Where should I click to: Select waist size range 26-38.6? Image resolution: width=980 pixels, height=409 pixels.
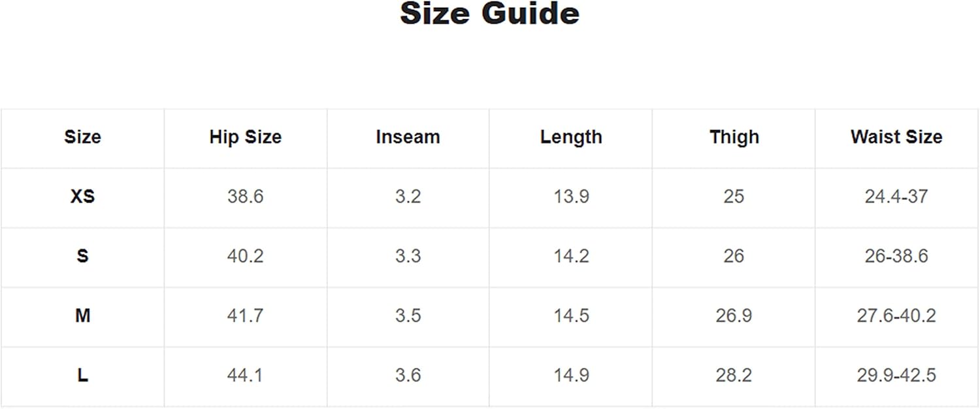896,256
